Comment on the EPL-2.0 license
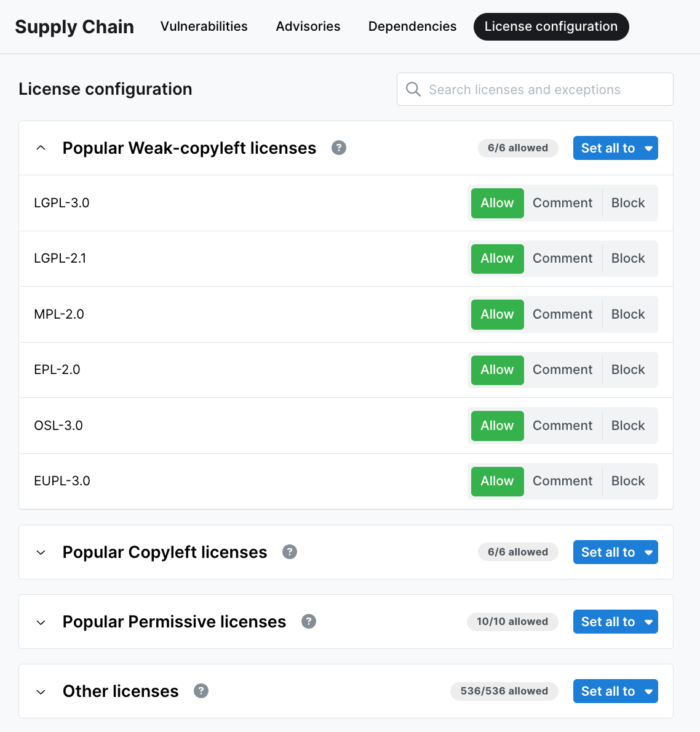This screenshot has height=732, width=700. 562,369
